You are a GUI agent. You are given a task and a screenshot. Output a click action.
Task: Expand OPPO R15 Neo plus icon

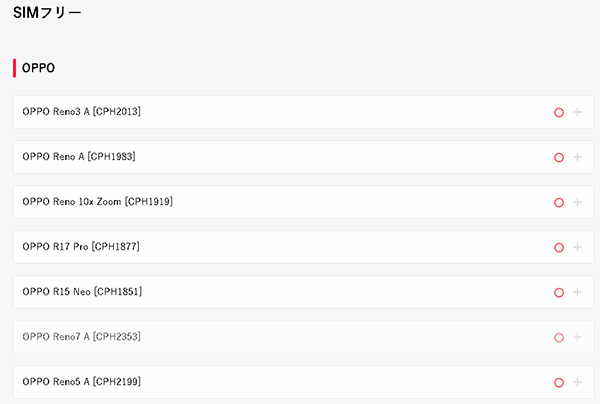coord(577,292)
